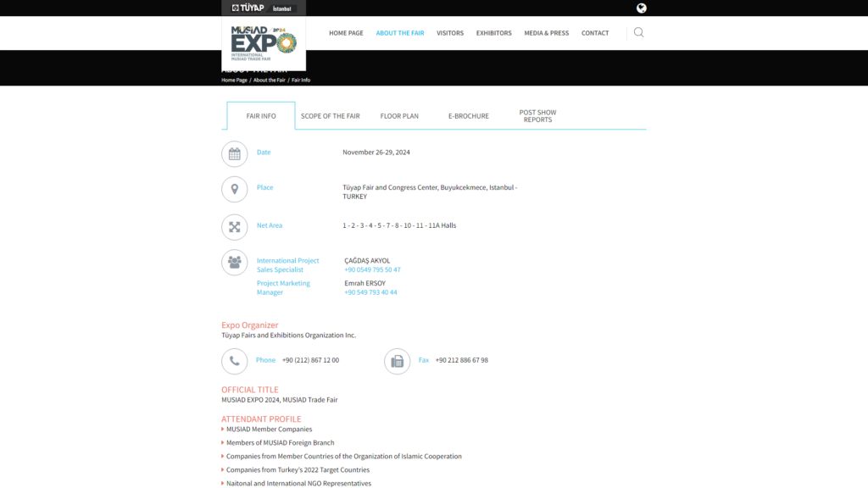Click Tüyap Fairs and Exhibitions Organization Inc.

(288, 335)
